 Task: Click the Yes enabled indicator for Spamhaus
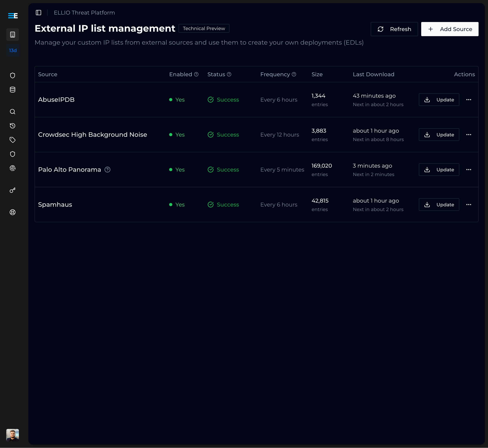click(177, 205)
